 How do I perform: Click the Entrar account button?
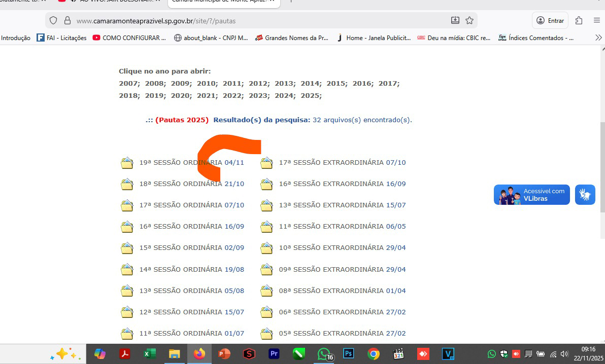550,21
